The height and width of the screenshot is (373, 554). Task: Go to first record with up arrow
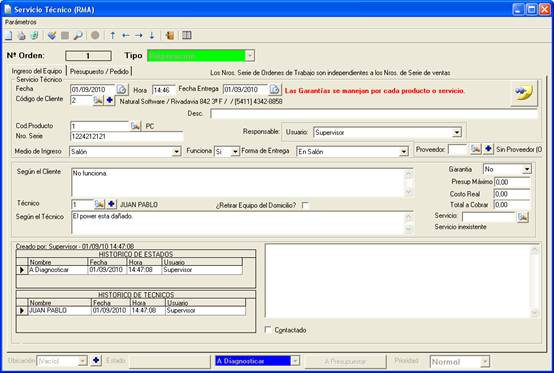112,35
